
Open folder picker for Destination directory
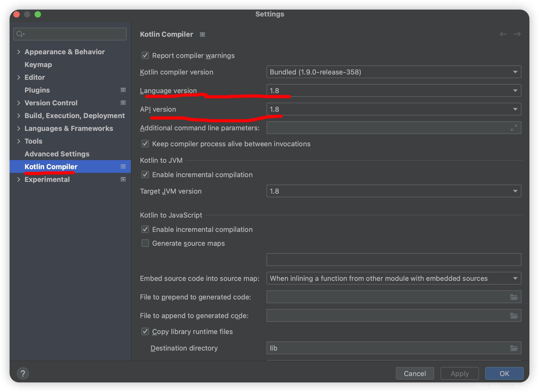pyautogui.click(x=514, y=348)
